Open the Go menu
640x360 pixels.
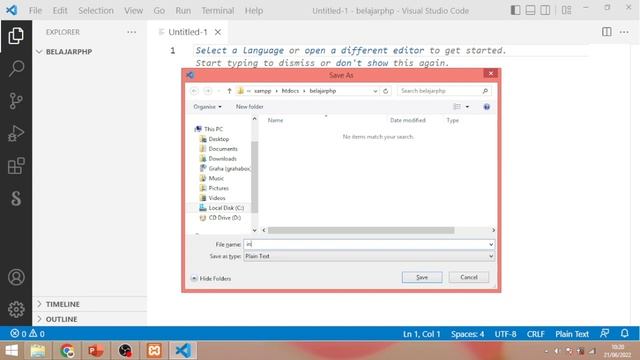(x=159, y=11)
